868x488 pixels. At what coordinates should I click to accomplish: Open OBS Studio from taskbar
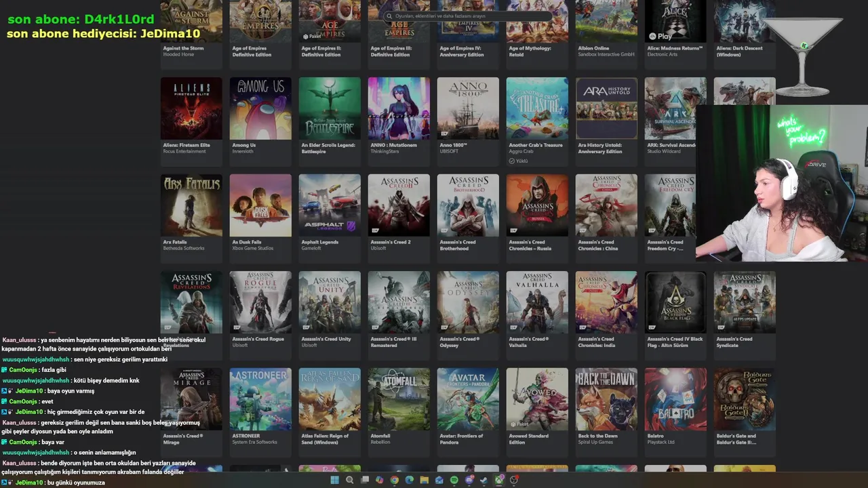514,480
